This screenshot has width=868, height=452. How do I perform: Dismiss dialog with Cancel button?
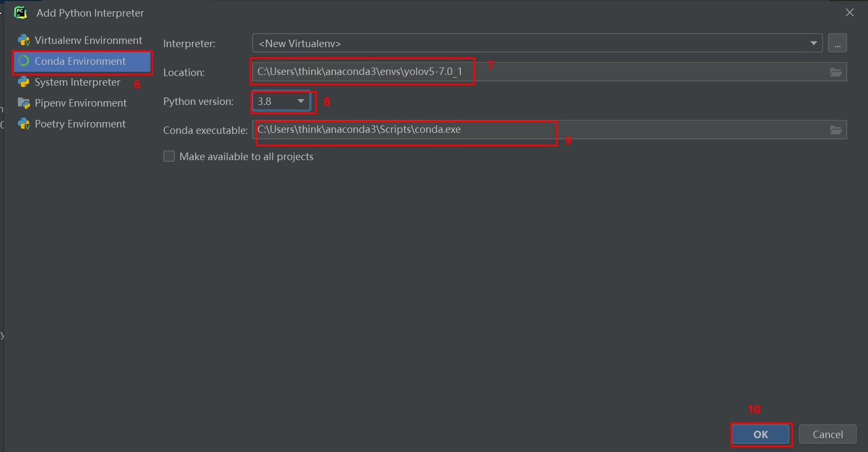pos(827,434)
